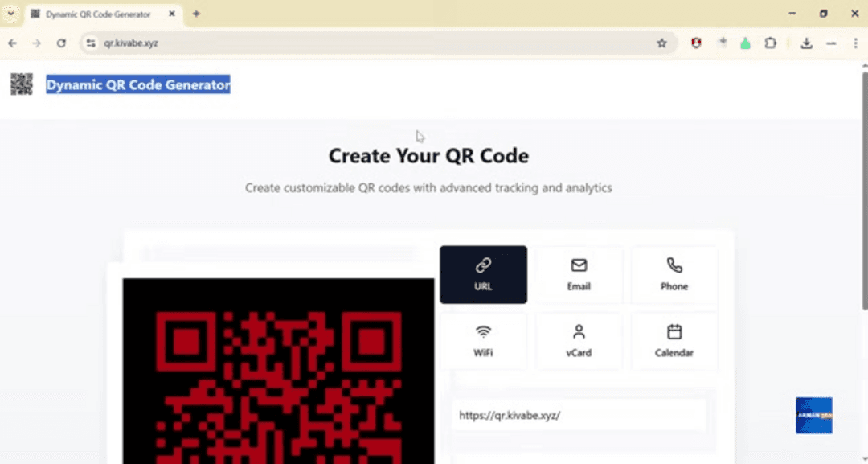This screenshot has height=464, width=868.
Task: Go back using the browser back arrow
Action: [13, 43]
